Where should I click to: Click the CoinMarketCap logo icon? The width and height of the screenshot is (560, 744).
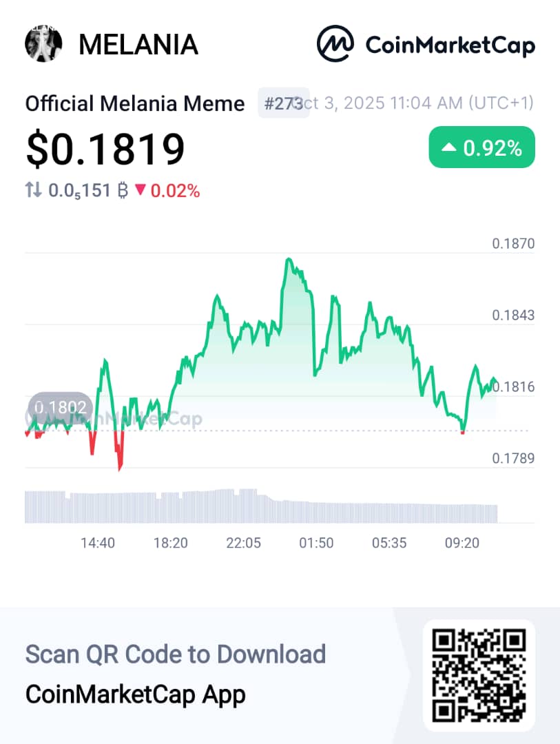pos(335,44)
